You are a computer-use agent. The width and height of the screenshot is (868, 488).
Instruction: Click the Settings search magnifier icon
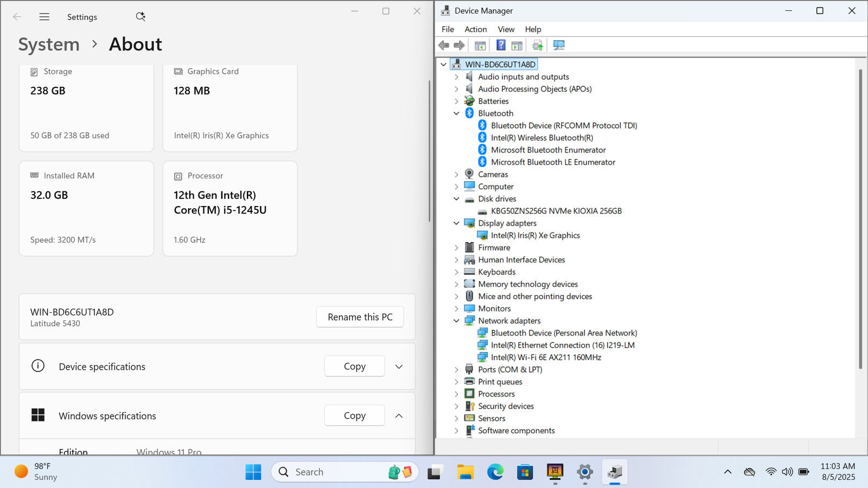[141, 17]
